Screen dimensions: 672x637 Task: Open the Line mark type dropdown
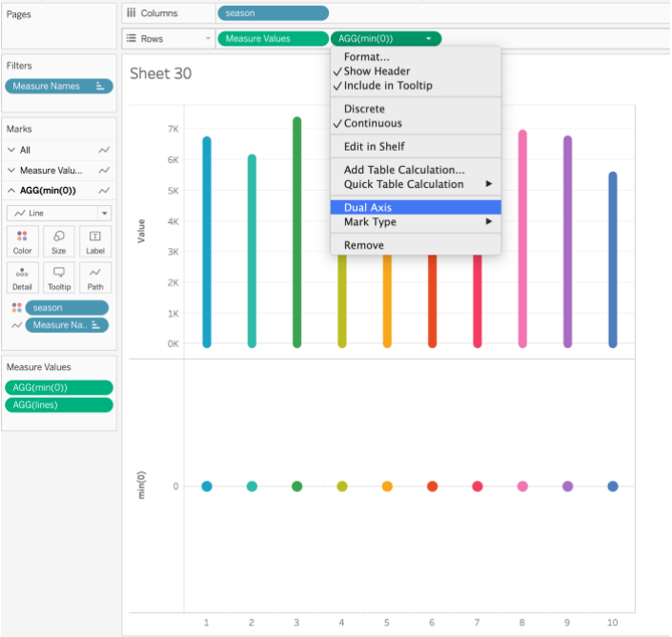[x=59, y=213]
